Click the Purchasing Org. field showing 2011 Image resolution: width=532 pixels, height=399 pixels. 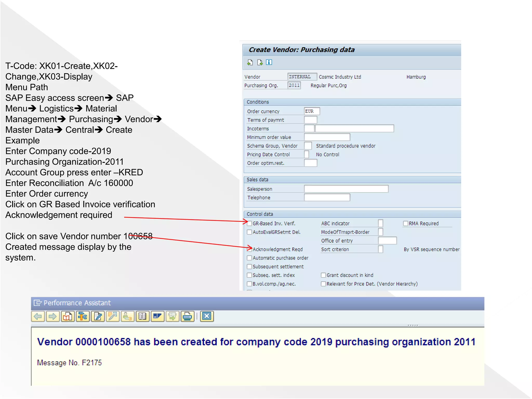[294, 85]
